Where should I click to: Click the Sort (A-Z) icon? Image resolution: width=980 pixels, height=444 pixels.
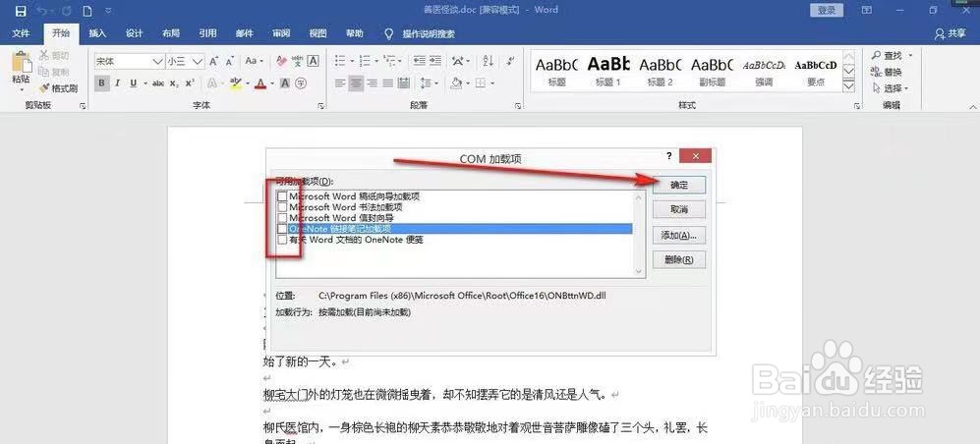(x=489, y=61)
